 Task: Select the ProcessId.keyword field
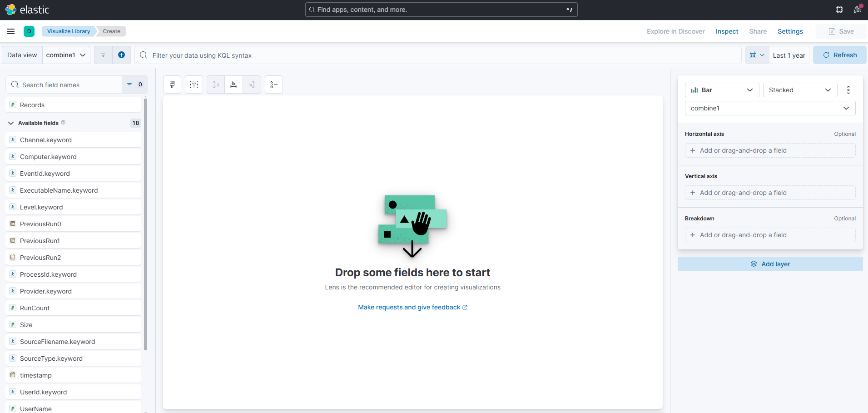[74, 274]
